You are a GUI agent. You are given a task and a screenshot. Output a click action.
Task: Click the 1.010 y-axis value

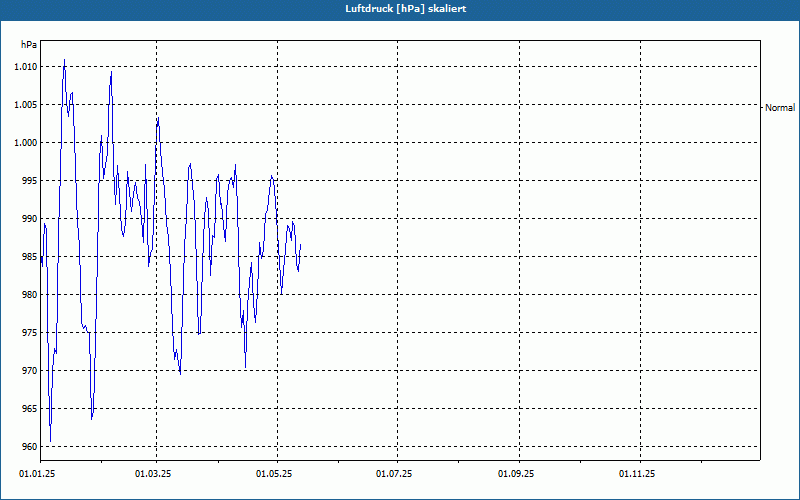coord(26,67)
